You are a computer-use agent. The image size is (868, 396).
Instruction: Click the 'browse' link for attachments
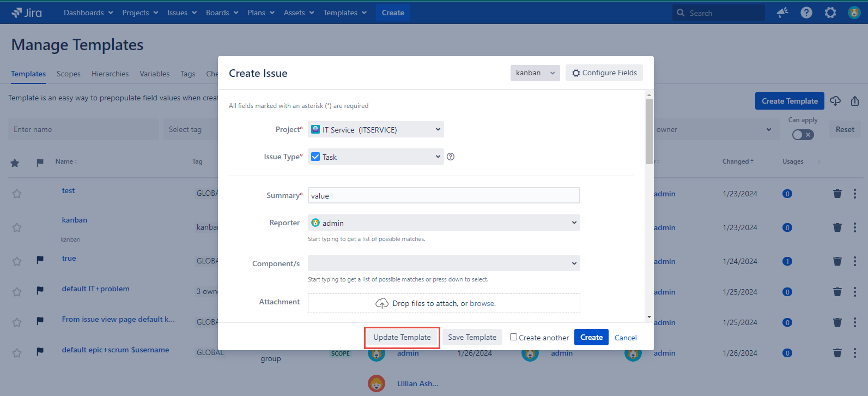[x=482, y=303]
